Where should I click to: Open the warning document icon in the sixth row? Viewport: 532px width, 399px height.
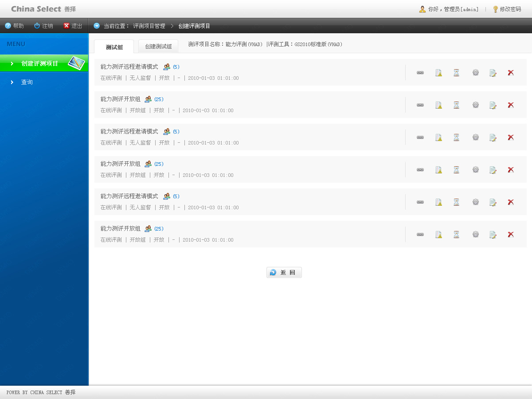(439, 235)
